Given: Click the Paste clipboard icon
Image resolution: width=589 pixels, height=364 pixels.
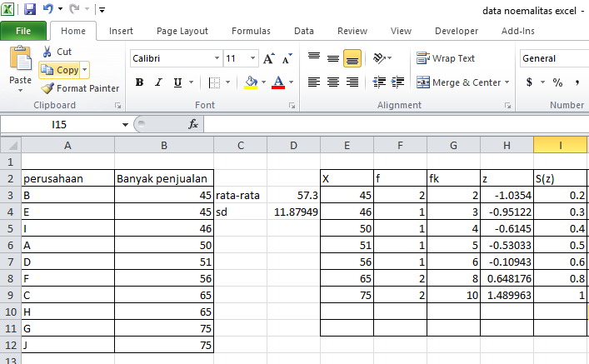Looking at the screenshot, I should coord(21,58).
